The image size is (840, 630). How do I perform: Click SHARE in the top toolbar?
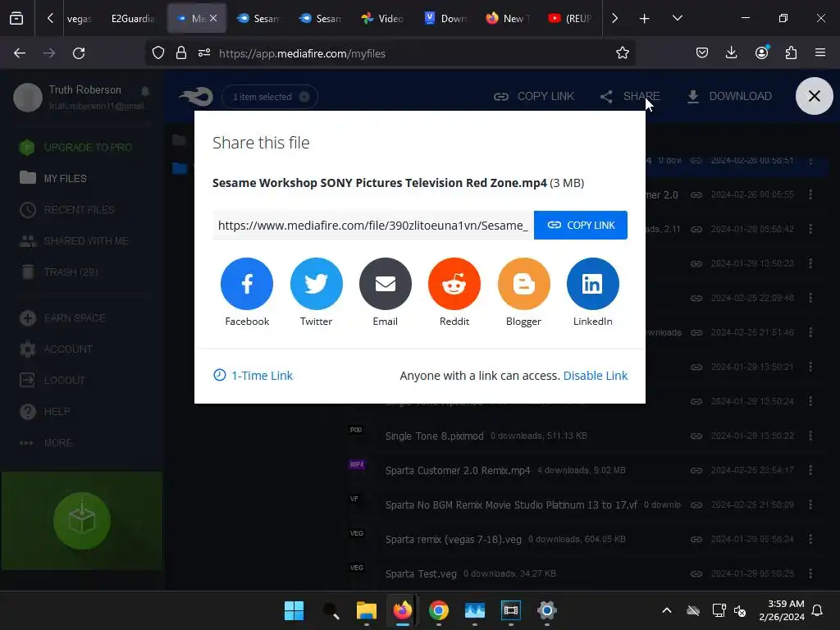pos(630,97)
